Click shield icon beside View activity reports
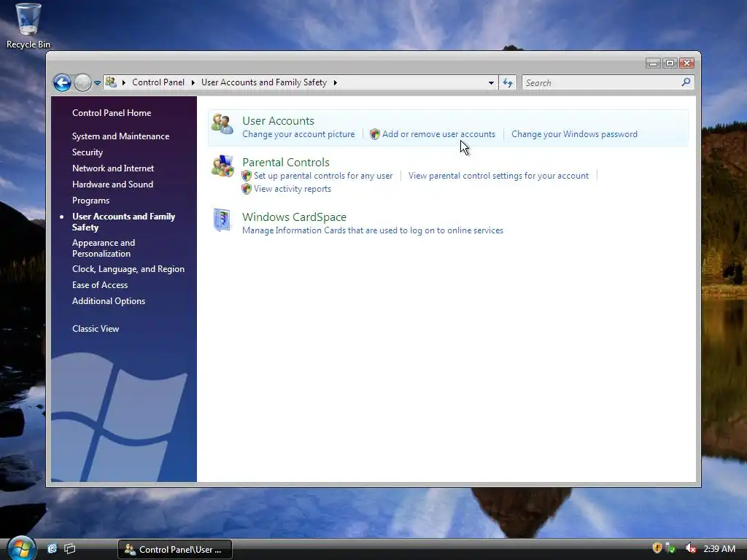This screenshot has height=560, width=747. coord(247,189)
